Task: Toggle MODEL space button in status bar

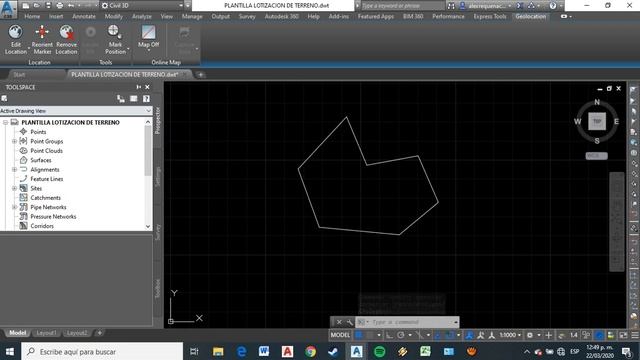Action: tap(340, 335)
